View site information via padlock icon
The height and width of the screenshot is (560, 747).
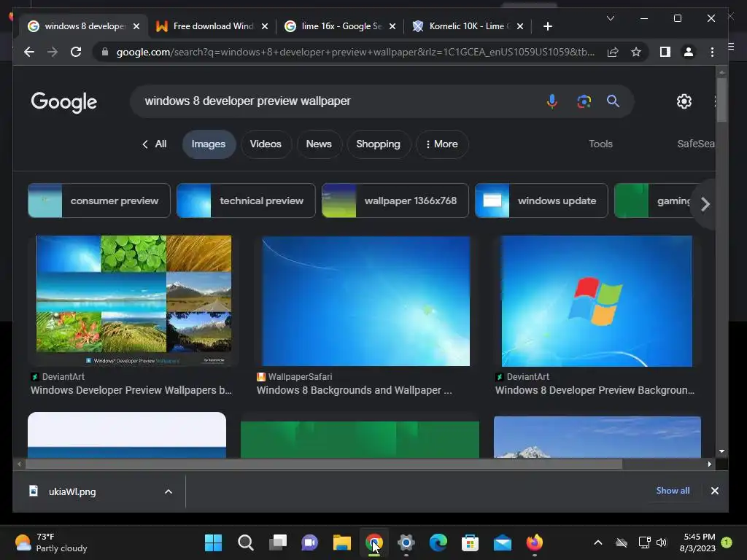tap(104, 52)
